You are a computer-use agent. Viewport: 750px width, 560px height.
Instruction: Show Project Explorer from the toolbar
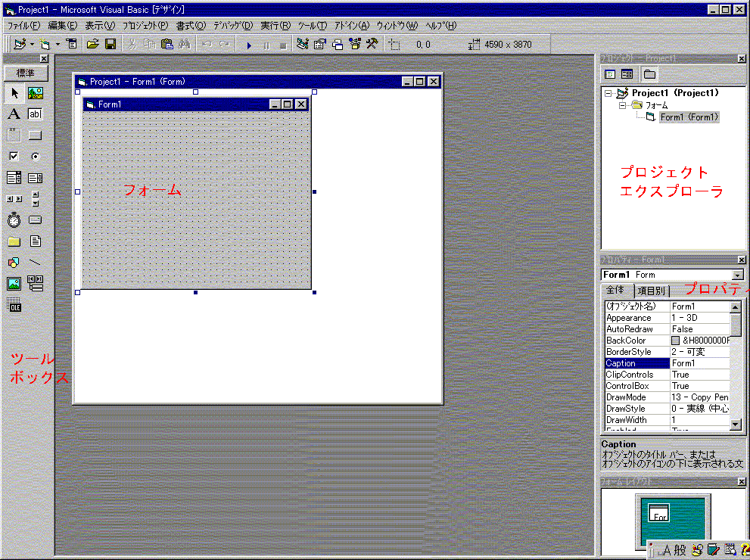[302, 45]
